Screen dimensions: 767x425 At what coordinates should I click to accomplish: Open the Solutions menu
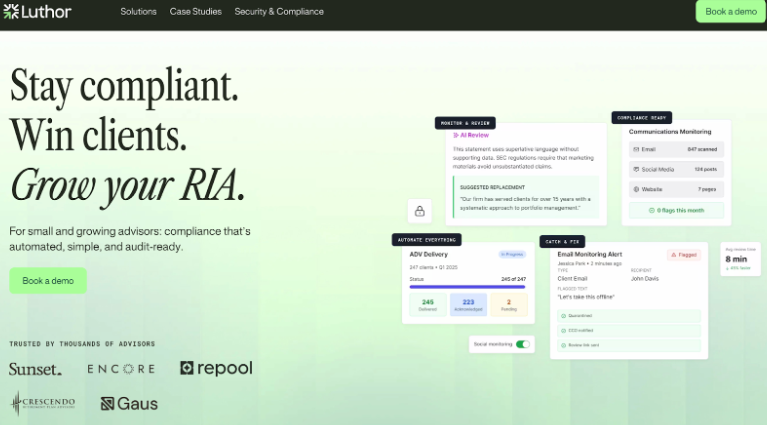click(x=138, y=12)
